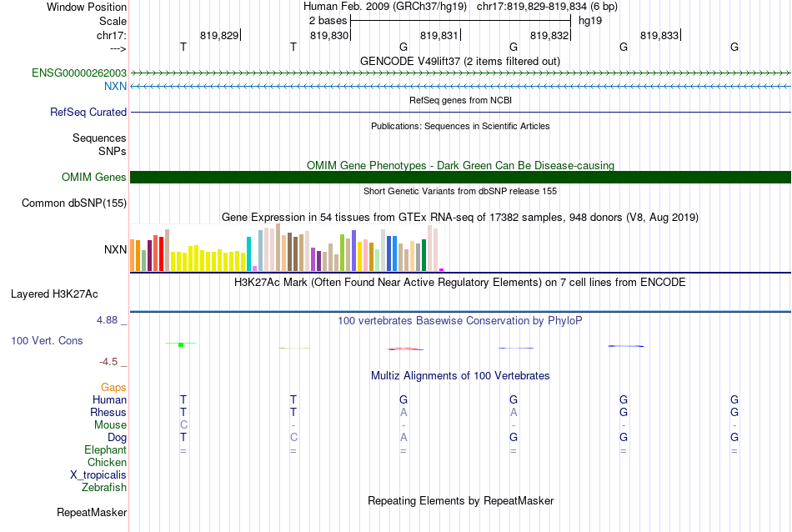The image size is (792, 532).
Task: Click the dark blue RefSeq Curated intron line
Action: tap(460, 113)
